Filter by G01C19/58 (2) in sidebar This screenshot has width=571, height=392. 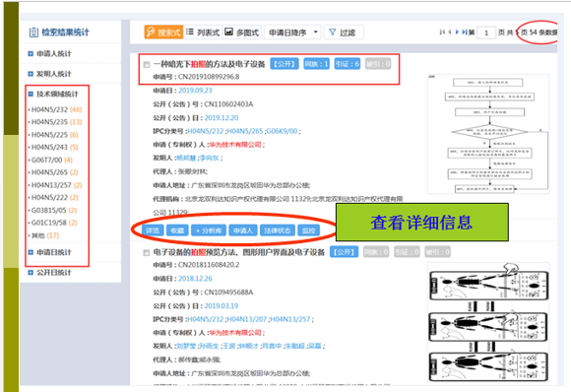[53, 223]
